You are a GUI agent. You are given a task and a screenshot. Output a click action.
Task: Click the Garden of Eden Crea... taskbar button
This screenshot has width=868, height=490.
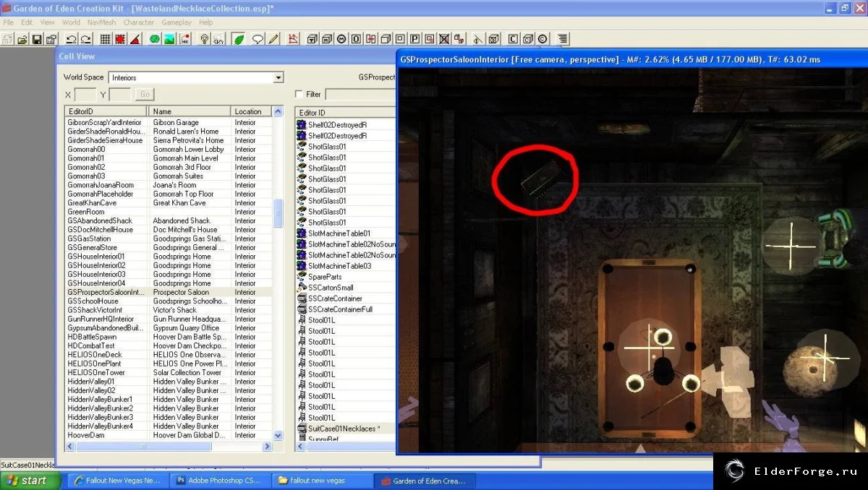pyautogui.click(x=425, y=481)
